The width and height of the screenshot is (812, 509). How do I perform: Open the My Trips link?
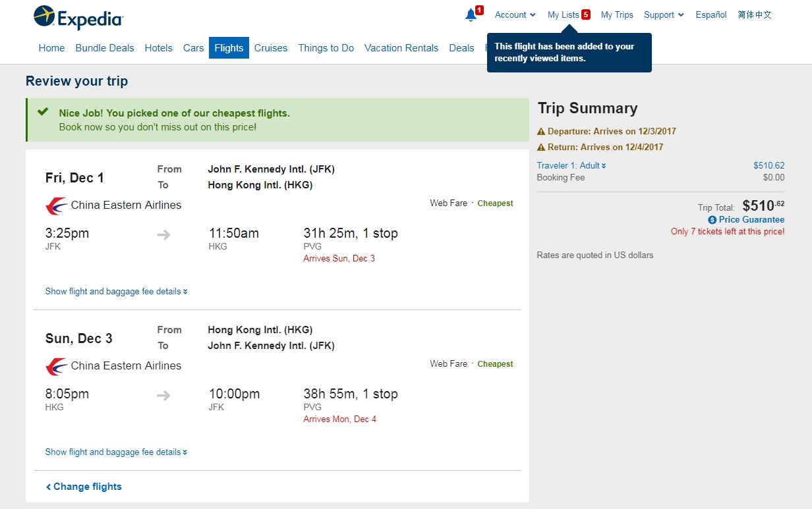click(x=617, y=14)
